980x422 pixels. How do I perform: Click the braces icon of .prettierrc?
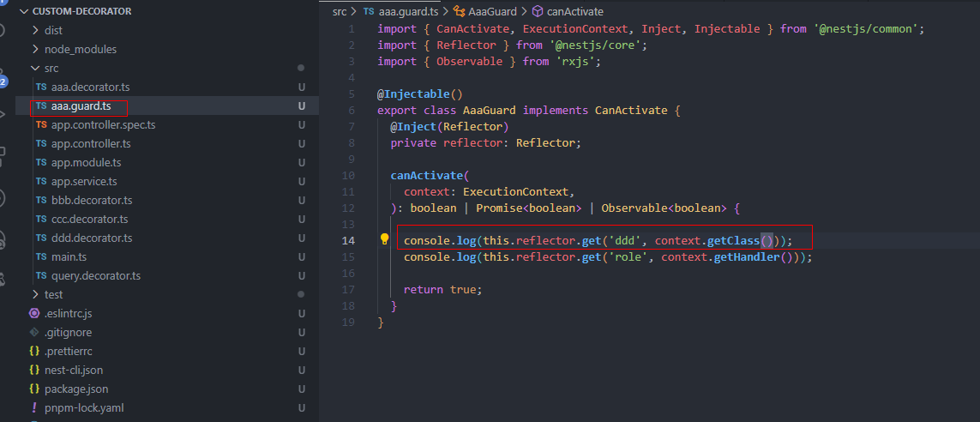point(34,351)
